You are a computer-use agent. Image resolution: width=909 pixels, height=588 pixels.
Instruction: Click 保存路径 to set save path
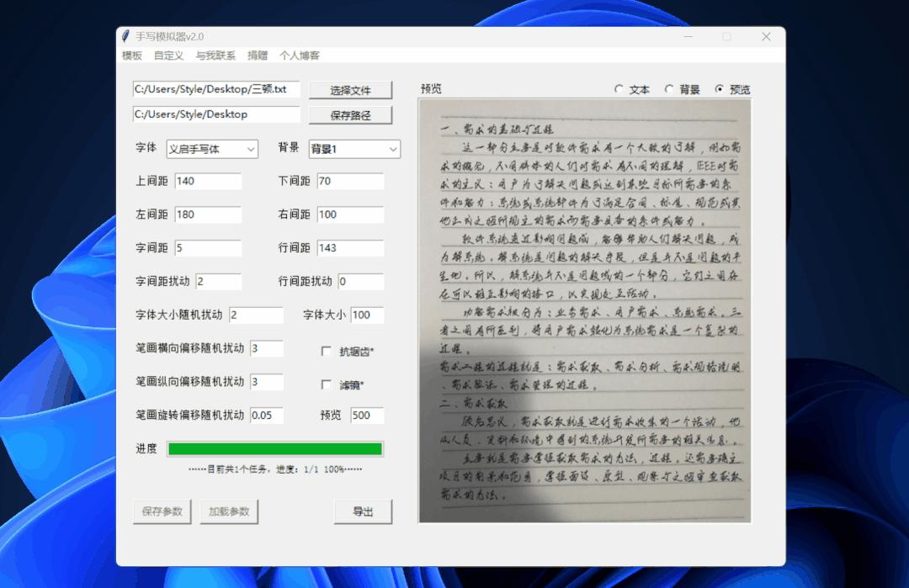click(351, 114)
